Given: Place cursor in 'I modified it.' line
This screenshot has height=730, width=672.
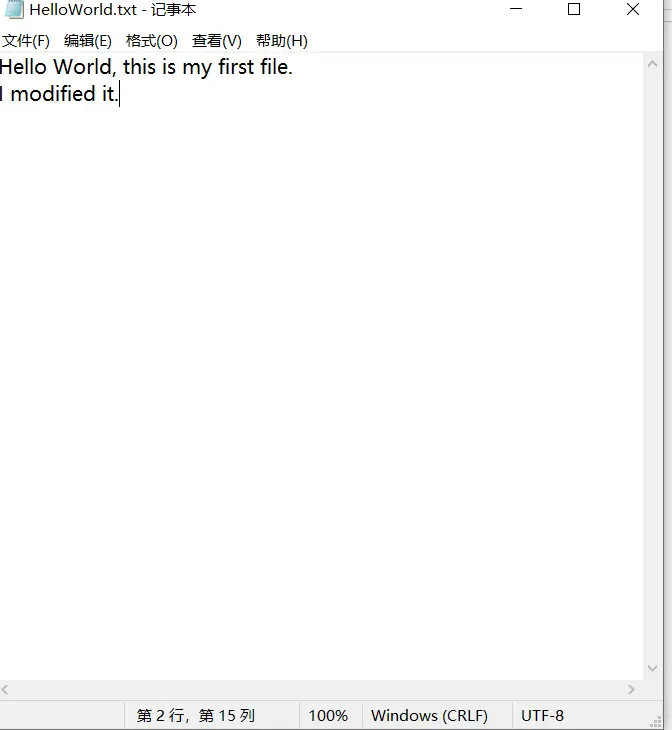Looking at the screenshot, I should click(x=59, y=94).
